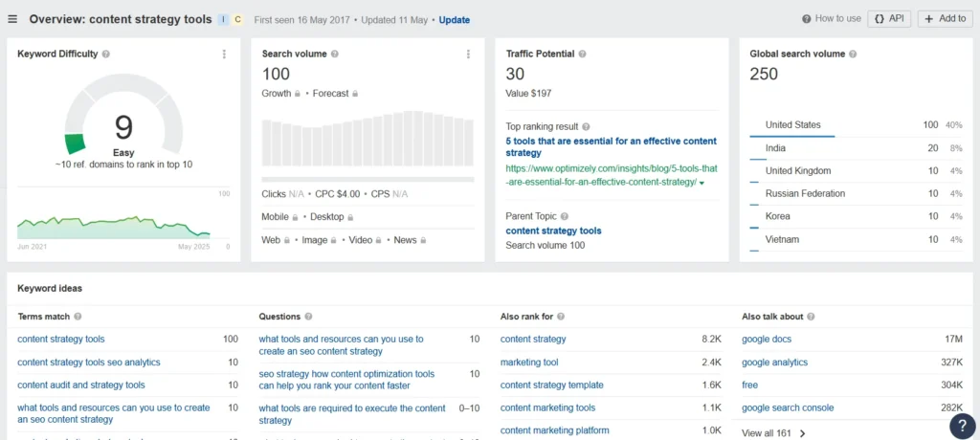
Task: Select the 'I' intent badge by title
Action: (x=222, y=19)
